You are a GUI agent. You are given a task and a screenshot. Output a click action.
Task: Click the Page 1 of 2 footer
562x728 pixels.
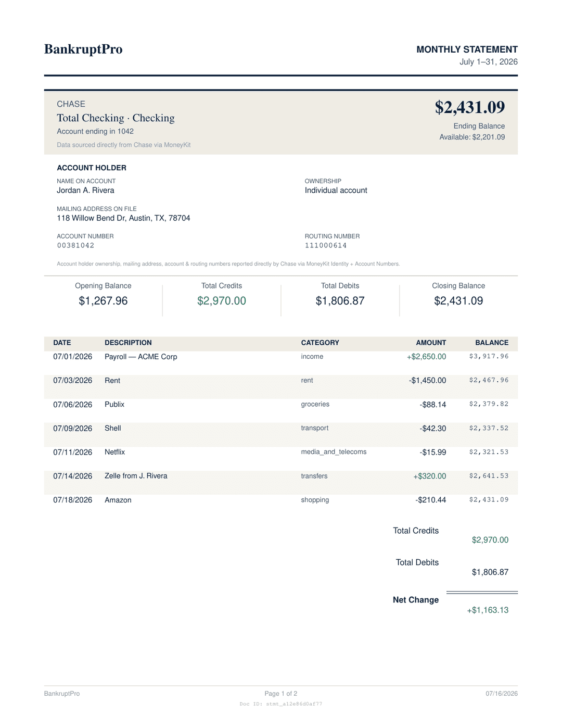pos(281,694)
